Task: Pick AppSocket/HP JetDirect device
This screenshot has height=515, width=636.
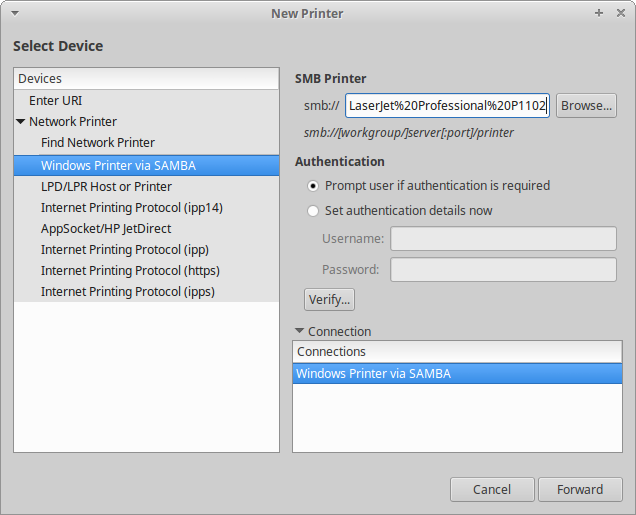Action: [x=106, y=229]
